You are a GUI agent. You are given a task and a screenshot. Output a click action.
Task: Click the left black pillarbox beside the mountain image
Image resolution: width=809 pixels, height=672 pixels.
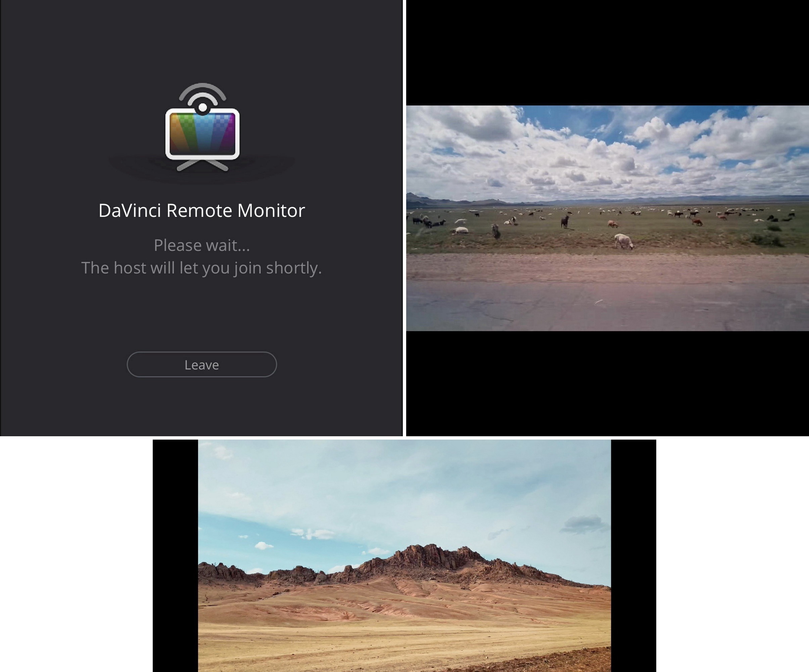pos(175,555)
